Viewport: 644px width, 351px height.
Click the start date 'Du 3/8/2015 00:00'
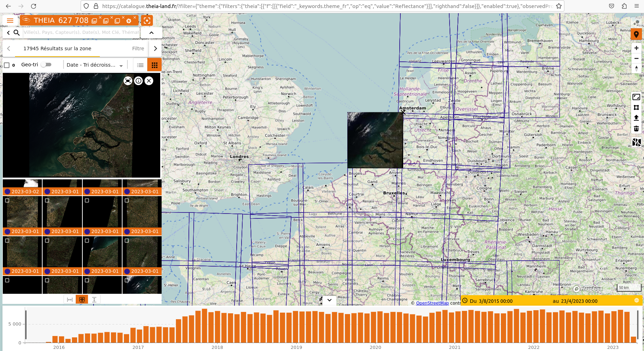click(491, 301)
